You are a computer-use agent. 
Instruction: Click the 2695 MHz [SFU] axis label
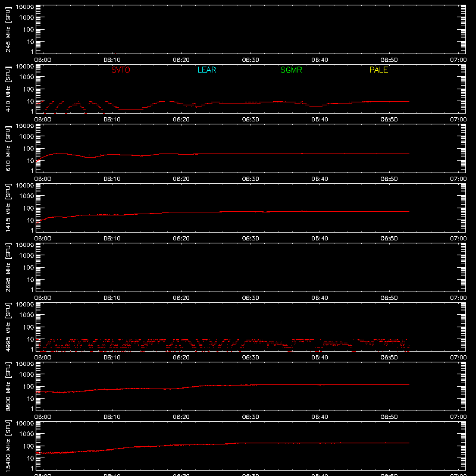(8, 267)
